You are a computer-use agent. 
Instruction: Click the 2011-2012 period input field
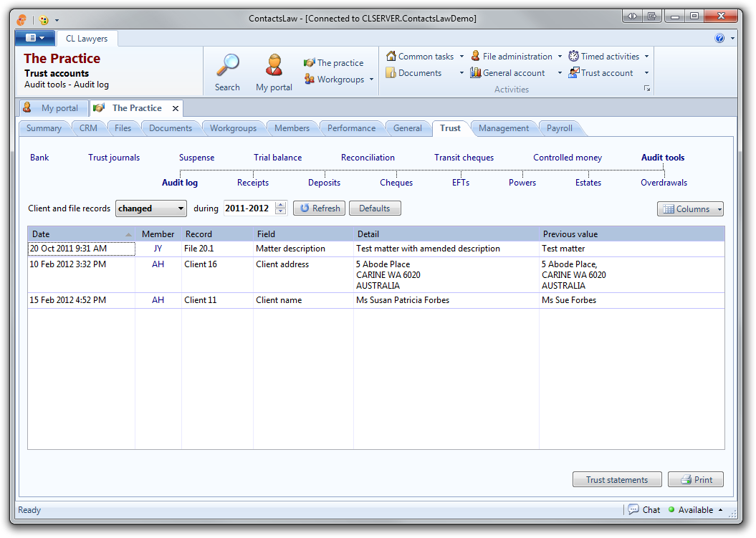(249, 208)
